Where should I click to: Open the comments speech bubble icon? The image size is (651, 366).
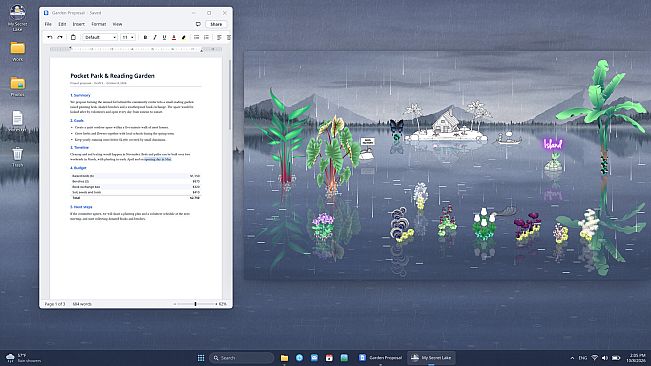(198, 24)
